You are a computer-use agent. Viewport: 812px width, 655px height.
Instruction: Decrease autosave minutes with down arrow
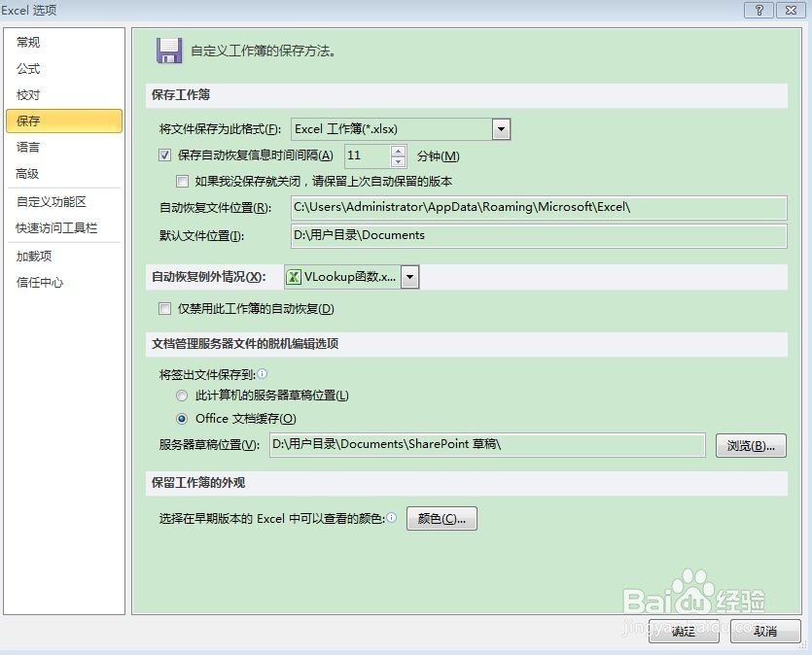tap(399, 161)
